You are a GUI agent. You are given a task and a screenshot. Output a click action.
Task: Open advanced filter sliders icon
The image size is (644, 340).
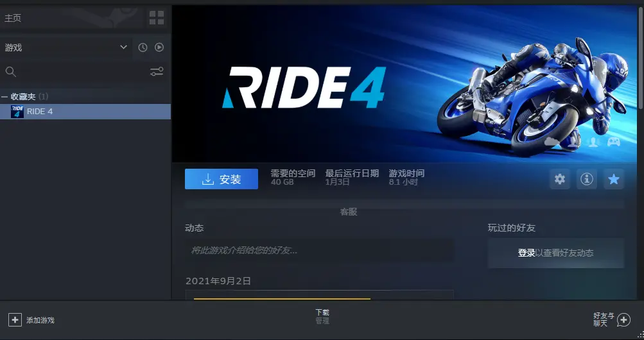[x=157, y=72]
